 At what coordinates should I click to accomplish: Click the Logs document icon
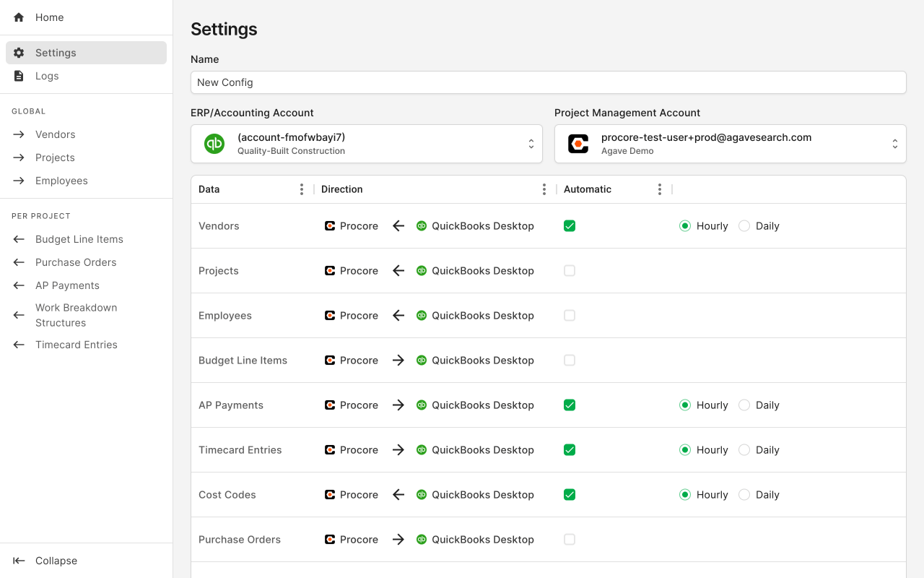coord(18,76)
